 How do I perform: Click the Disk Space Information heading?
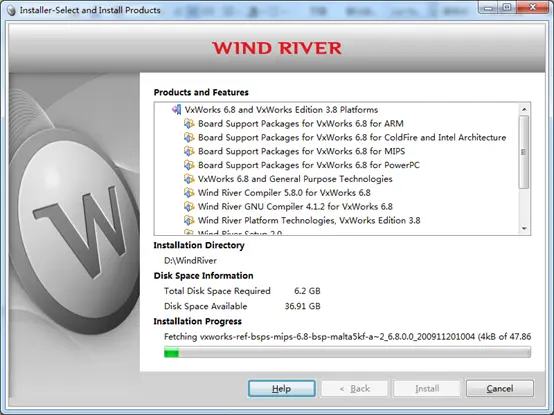coord(204,275)
